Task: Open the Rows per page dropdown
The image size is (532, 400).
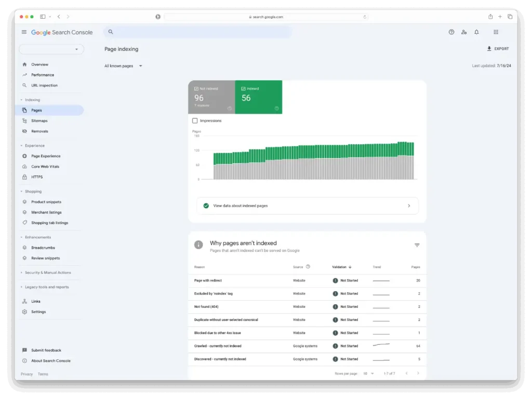Action: click(368, 373)
